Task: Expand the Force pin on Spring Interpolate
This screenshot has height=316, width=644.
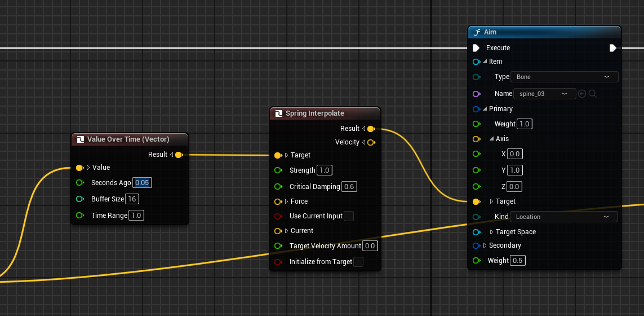Action: pyautogui.click(x=287, y=201)
